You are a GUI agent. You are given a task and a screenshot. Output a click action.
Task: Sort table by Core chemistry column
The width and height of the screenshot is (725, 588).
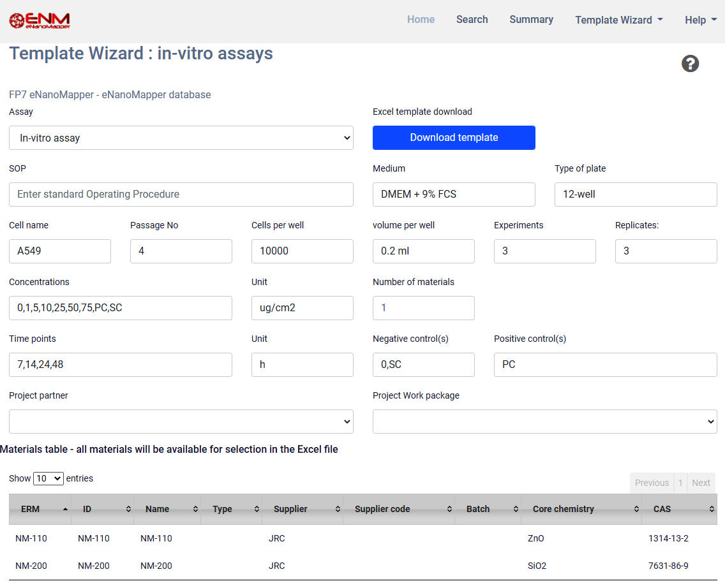point(580,509)
